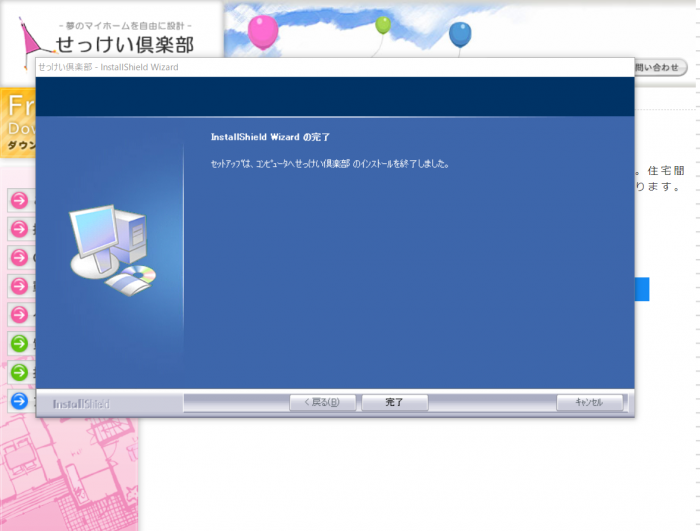
Task: Click the topmost pink arrow sidebar icon
Action: (19, 201)
